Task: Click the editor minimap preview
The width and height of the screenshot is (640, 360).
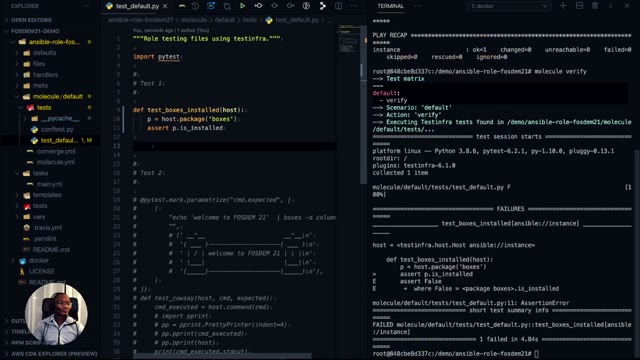Action: point(349,40)
